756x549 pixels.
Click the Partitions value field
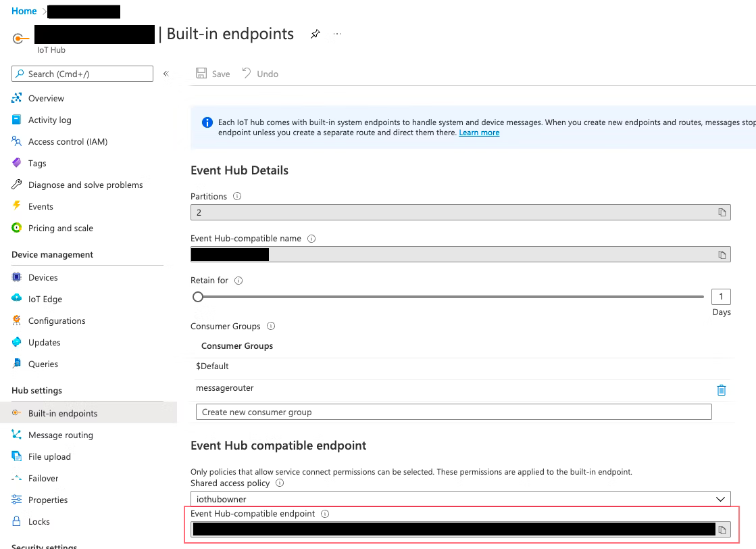tap(461, 212)
